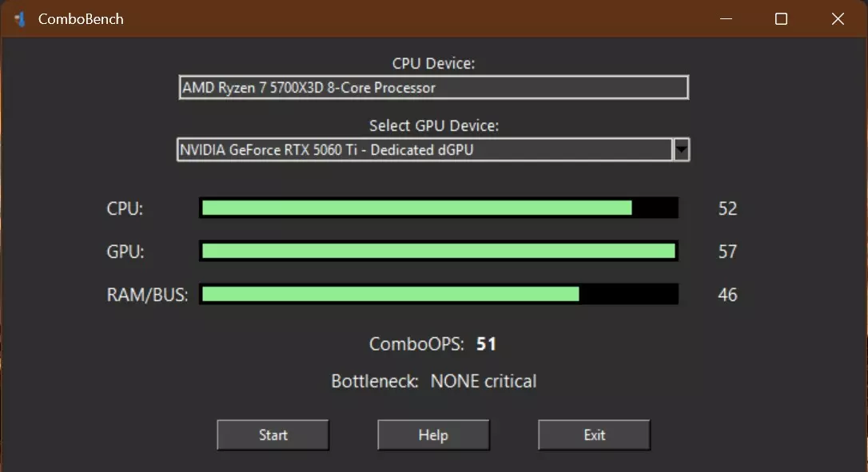The width and height of the screenshot is (868, 472).
Task: Close the ComboBench window
Action: point(838,19)
